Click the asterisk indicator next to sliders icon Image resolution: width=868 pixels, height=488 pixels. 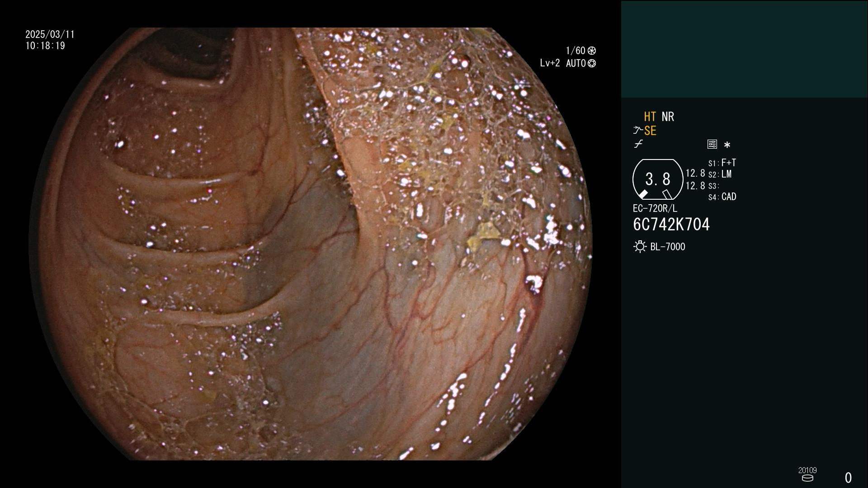point(727,145)
